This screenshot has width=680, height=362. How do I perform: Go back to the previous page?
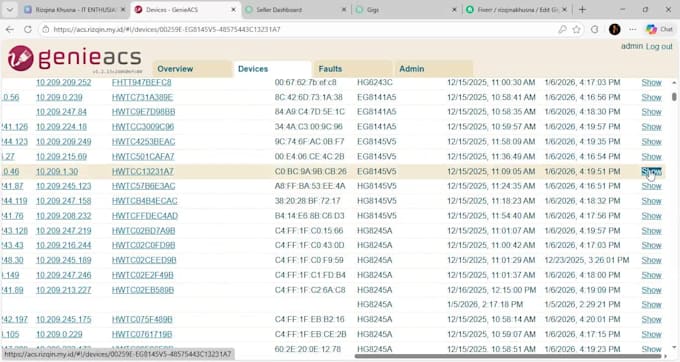pyautogui.click(x=10, y=29)
